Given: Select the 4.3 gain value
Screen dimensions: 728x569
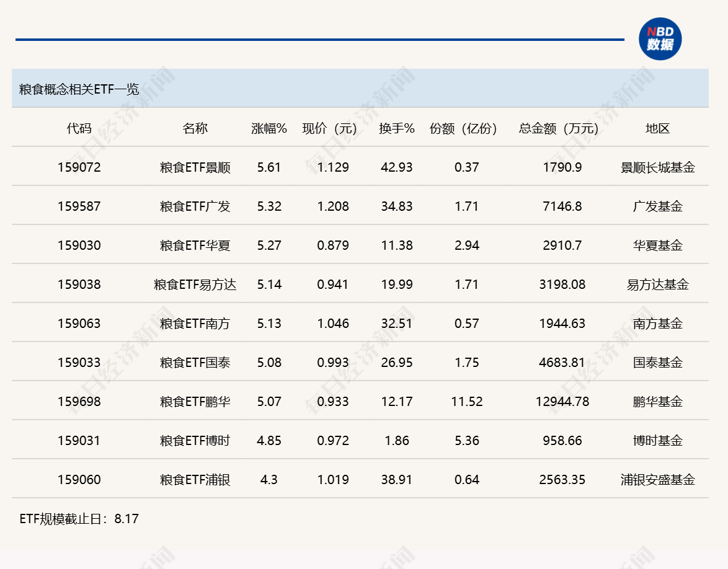Looking at the screenshot, I should [269, 479].
